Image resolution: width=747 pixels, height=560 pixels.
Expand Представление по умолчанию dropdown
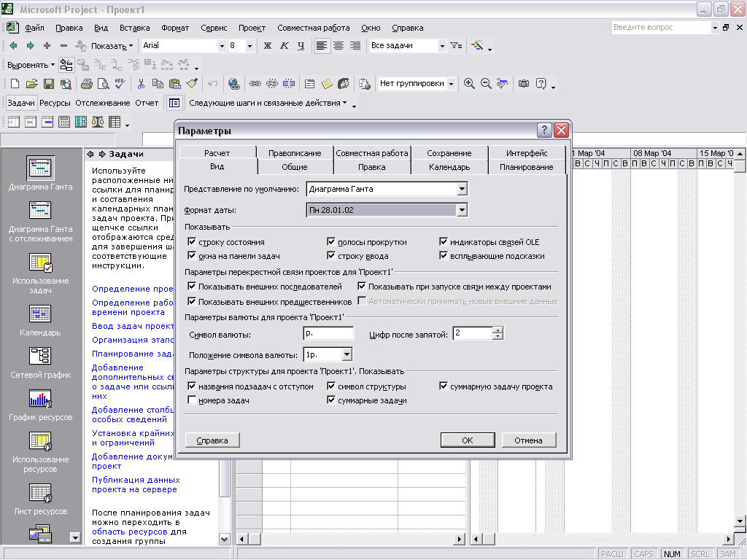click(462, 189)
